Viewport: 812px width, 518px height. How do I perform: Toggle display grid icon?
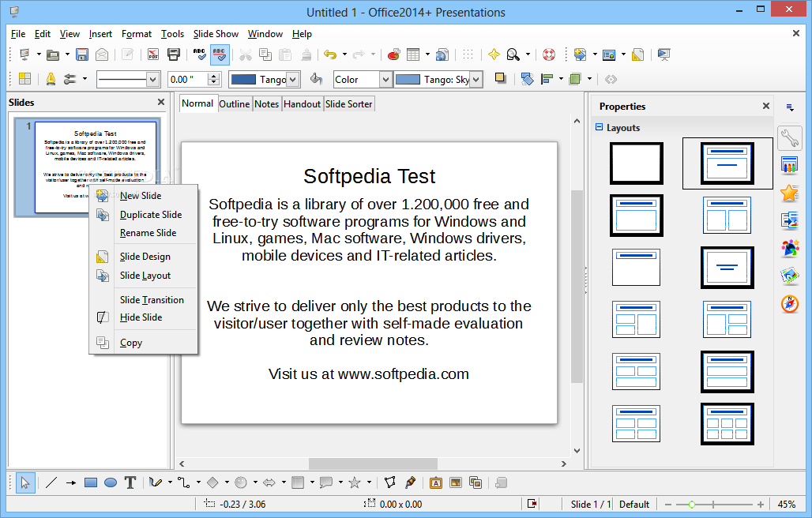click(x=468, y=54)
